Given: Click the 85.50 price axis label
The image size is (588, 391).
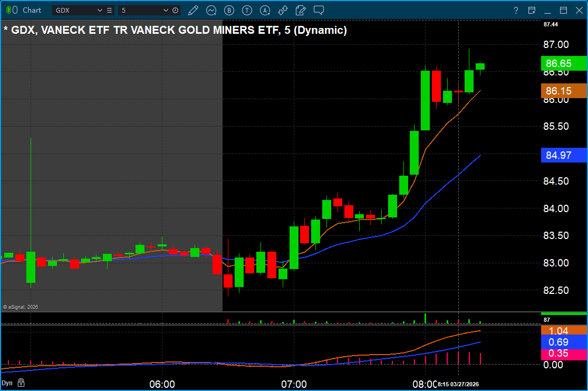Looking at the screenshot, I should pyautogui.click(x=556, y=127).
